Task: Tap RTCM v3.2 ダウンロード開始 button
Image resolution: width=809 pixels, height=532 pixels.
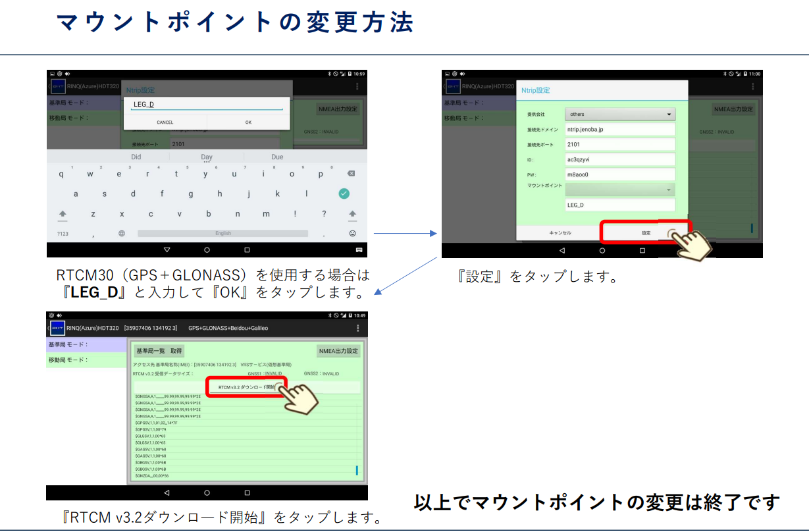Action: pos(246,388)
